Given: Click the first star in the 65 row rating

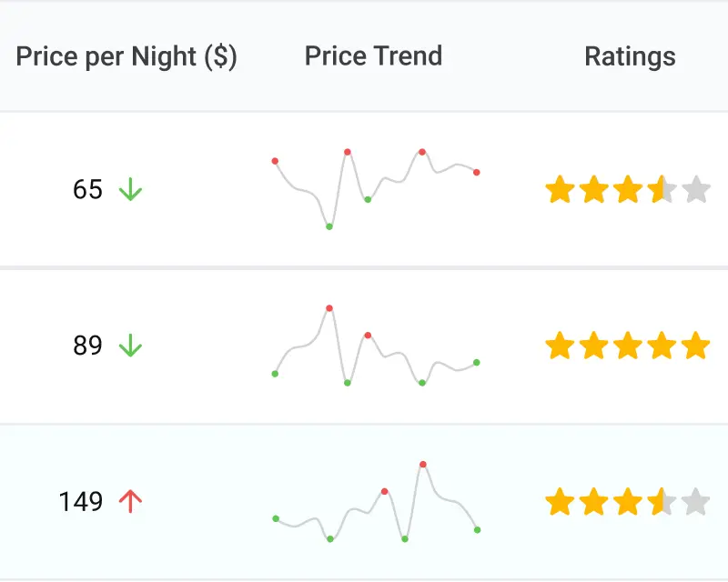Looking at the screenshot, I should (x=560, y=191).
